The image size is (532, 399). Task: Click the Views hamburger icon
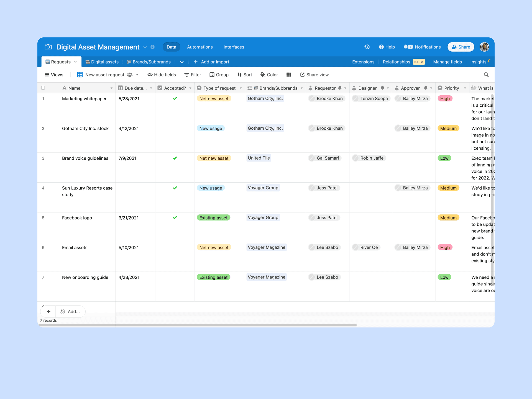tap(47, 75)
